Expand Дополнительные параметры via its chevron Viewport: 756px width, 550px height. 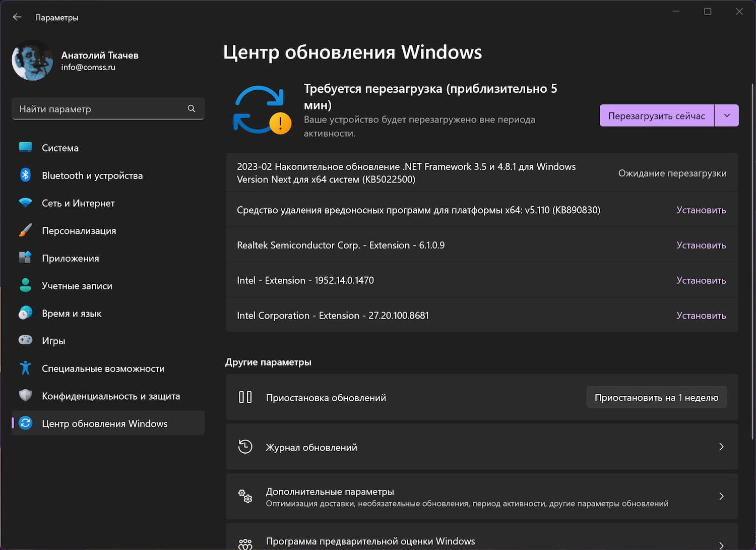[x=721, y=497]
